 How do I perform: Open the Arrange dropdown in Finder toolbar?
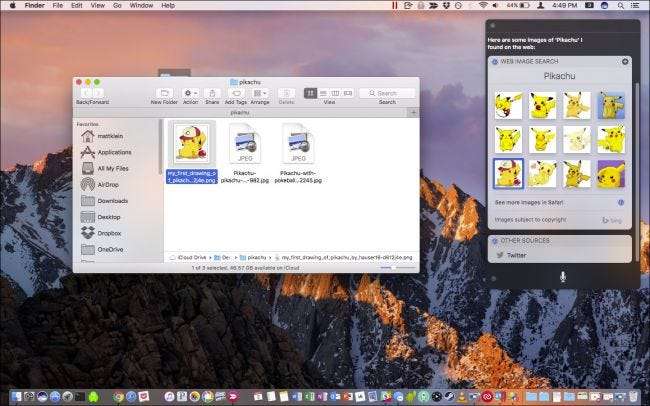point(260,93)
